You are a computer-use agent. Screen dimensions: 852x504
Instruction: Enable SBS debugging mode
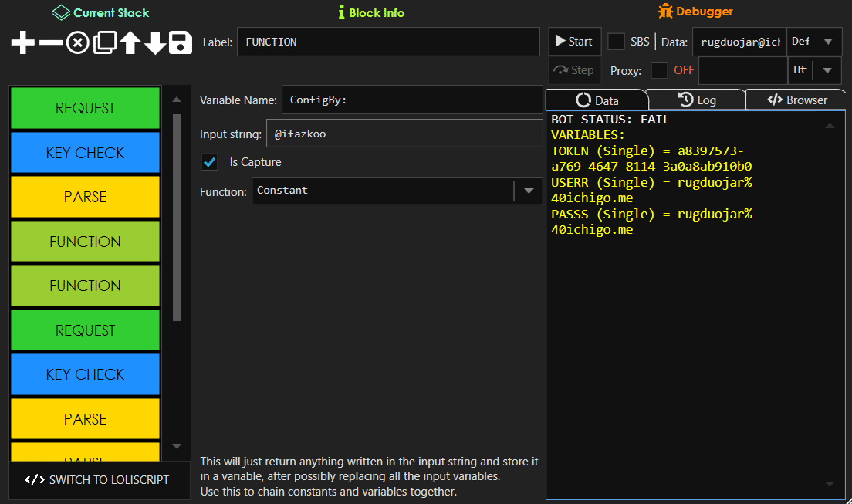(x=614, y=42)
